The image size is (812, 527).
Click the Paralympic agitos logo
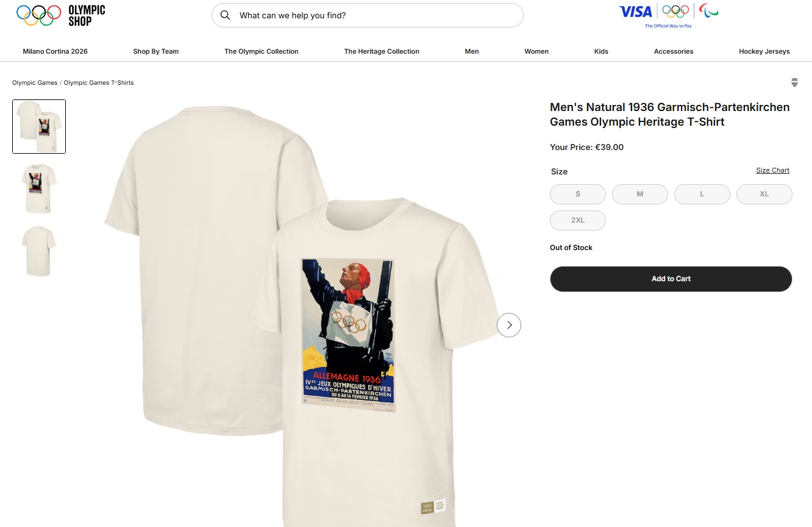coord(708,12)
